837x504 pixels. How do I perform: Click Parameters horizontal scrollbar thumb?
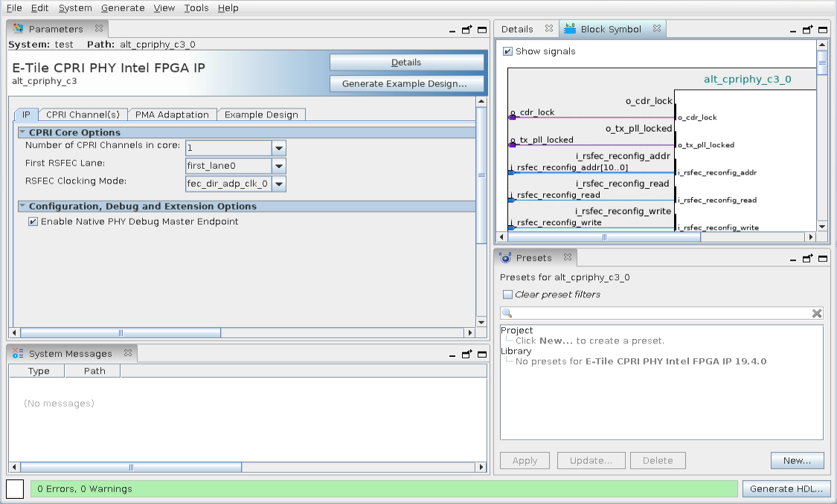(121, 333)
